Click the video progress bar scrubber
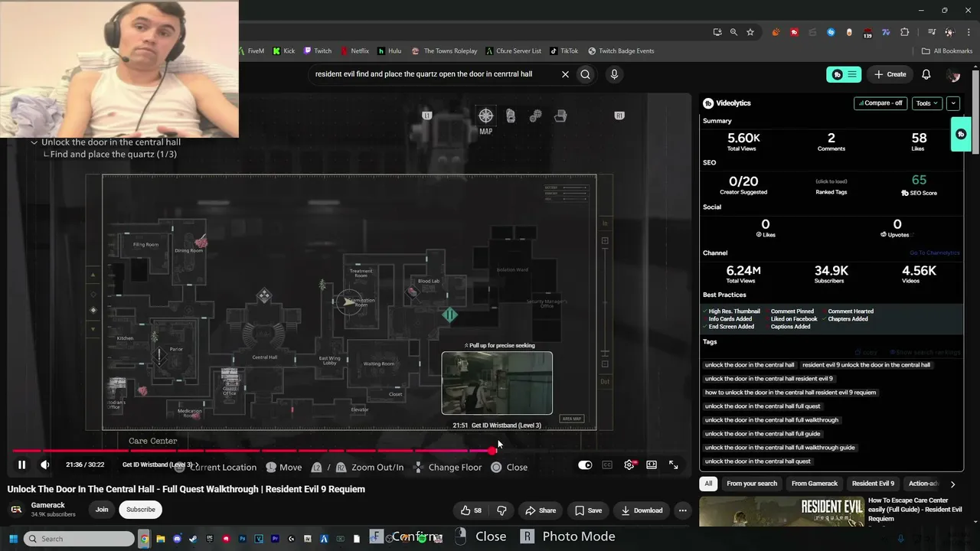 pos(492,451)
